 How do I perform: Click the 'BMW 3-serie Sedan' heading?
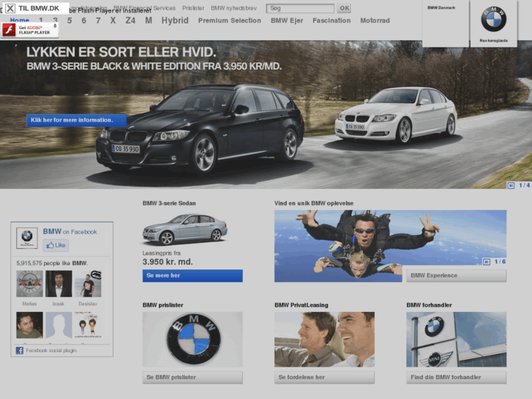click(x=169, y=203)
